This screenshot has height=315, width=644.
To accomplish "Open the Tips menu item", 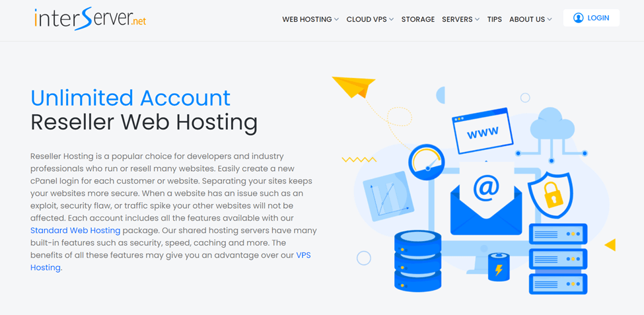I will point(494,19).
